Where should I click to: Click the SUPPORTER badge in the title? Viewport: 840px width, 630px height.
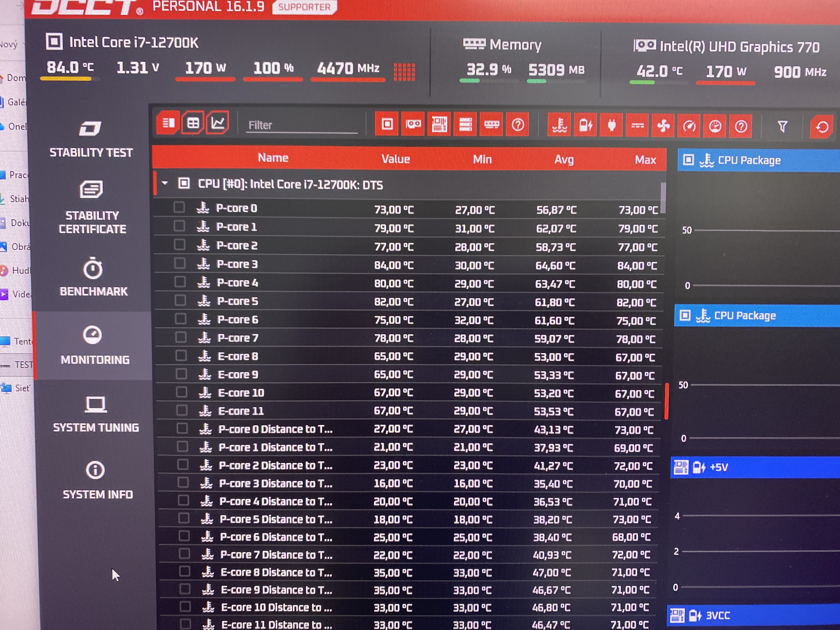pos(305,7)
